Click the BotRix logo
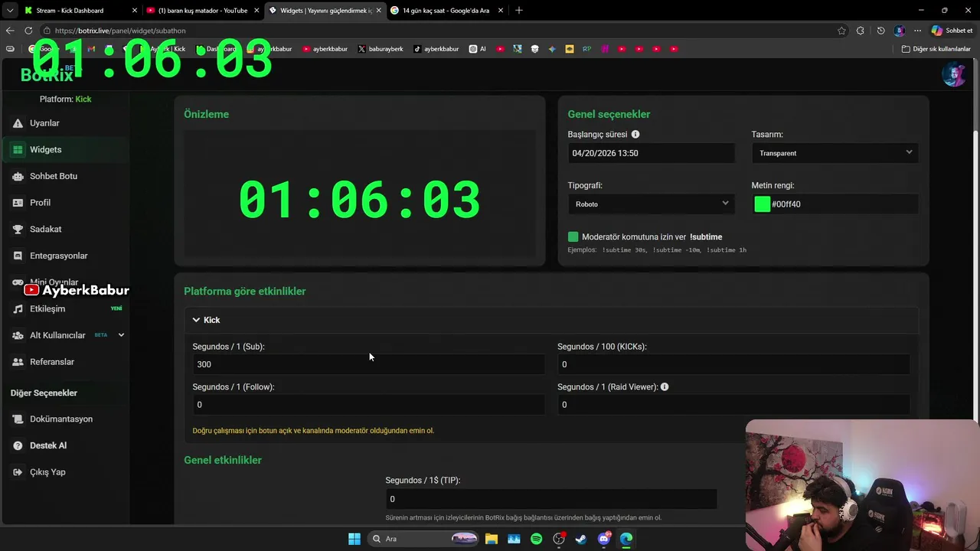This screenshot has width=980, height=551. pos(47,75)
